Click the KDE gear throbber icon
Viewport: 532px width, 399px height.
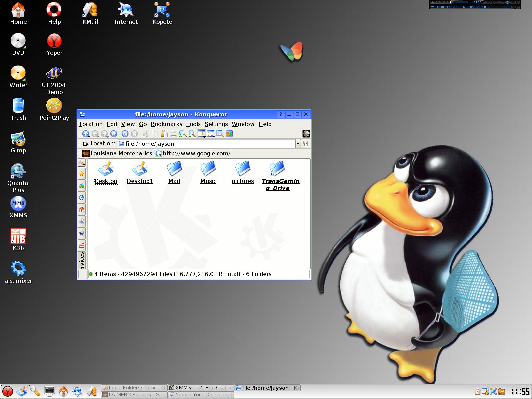(306, 134)
